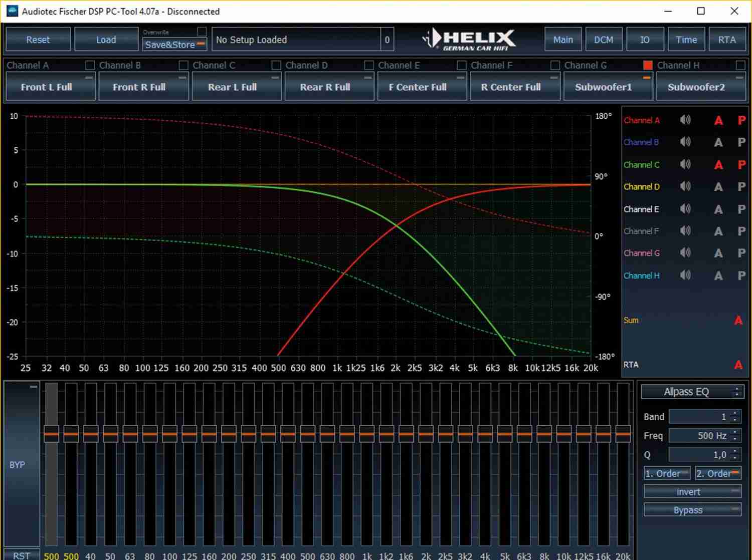Show phase 'P' for Channel F

click(741, 231)
